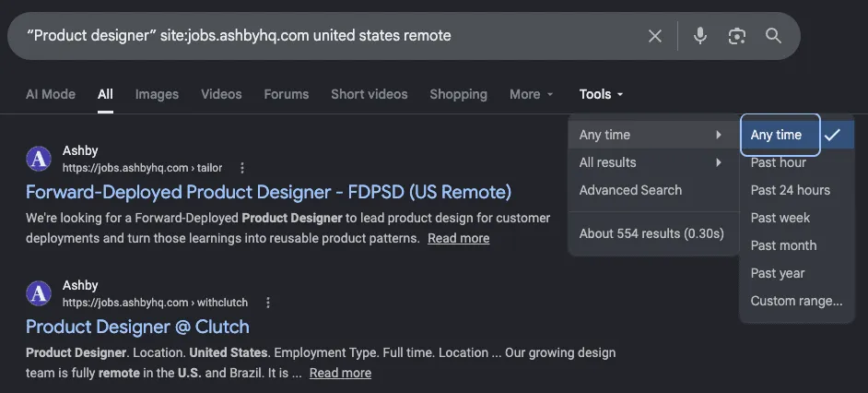Click Read more on the Forward-Deployed result snippet
The image size is (868, 393).
[x=458, y=238]
